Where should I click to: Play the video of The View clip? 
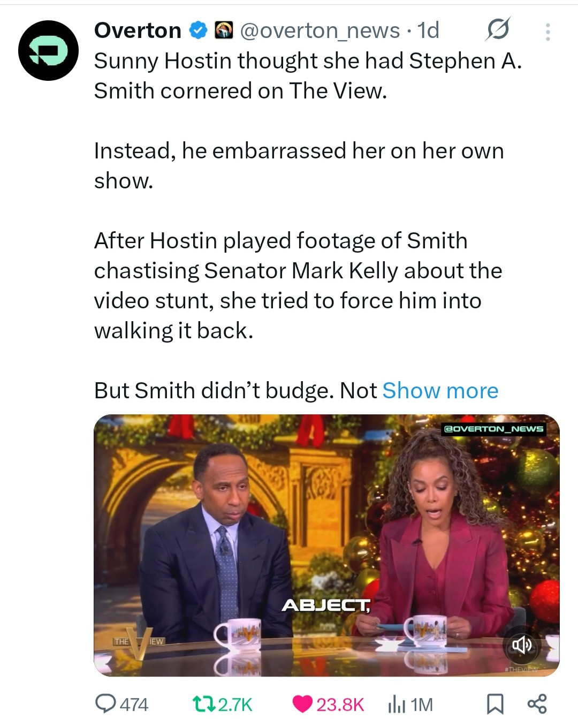point(326,545)
